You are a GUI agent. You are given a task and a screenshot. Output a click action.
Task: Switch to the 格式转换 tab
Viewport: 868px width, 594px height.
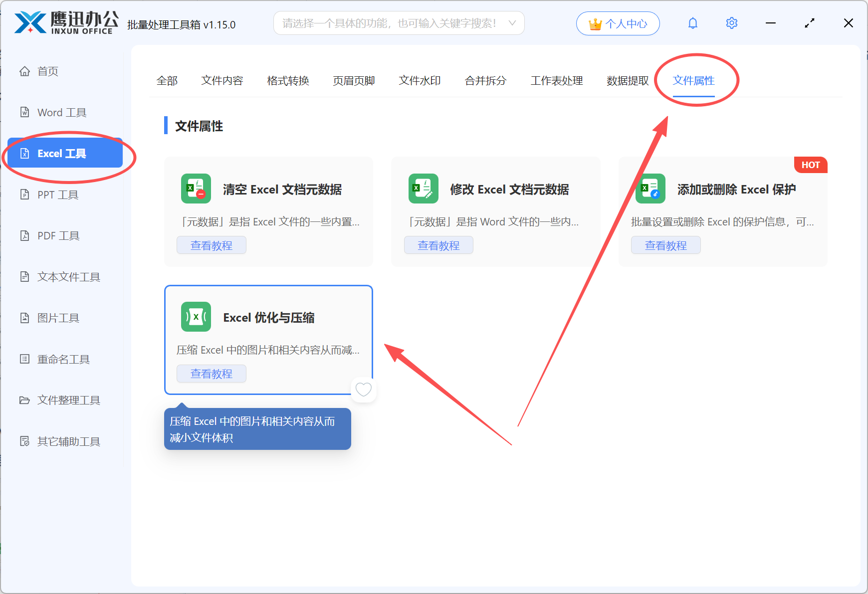[x=288, y=80]
